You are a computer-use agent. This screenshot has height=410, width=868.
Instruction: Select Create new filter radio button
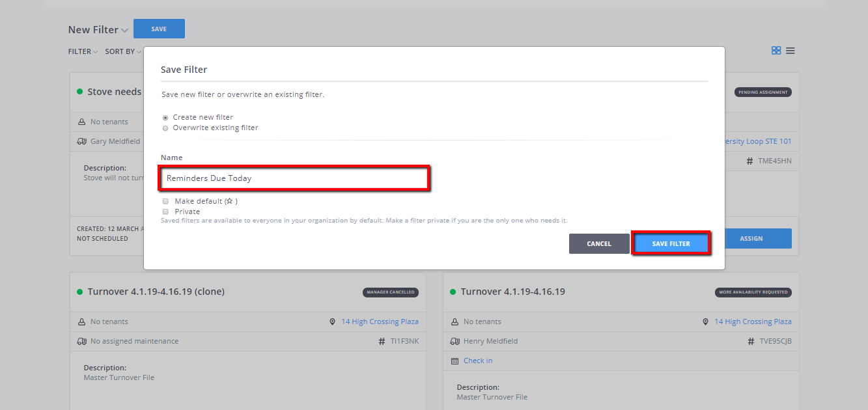[x=165, y=118]
